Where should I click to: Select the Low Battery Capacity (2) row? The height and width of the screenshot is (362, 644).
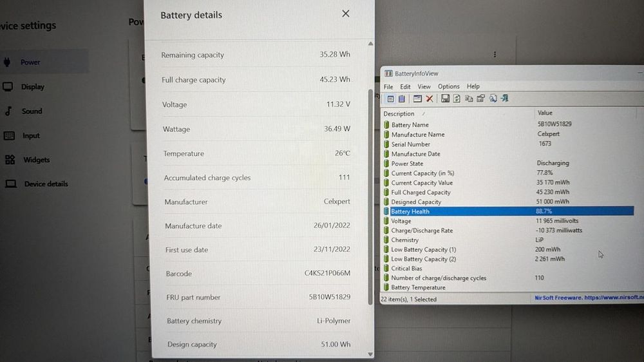[509, 259]
